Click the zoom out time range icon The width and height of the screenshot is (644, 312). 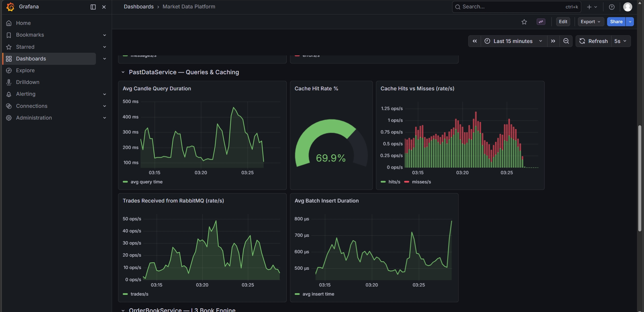[x=566, y=41]
